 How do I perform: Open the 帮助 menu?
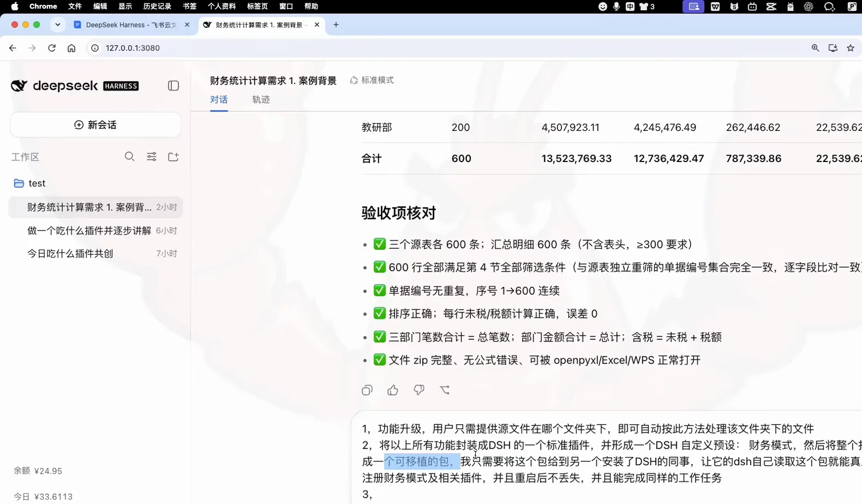click(311, 6)
